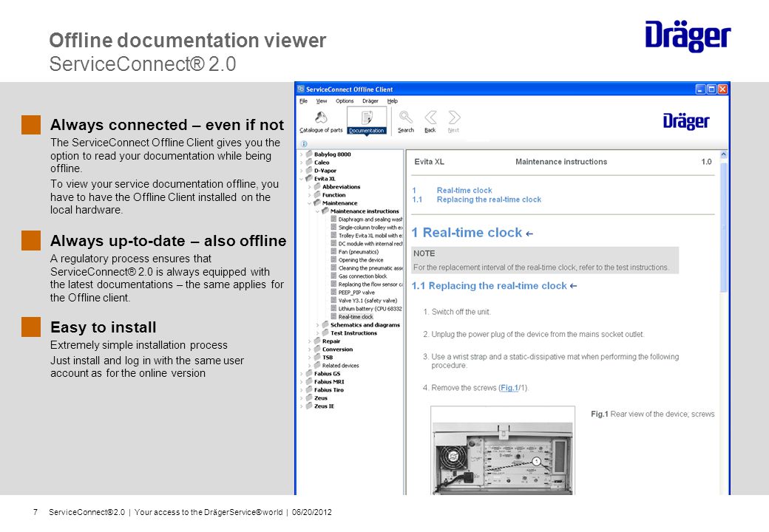This screenshot has width=769, height=532.
Task: Click the document scrollbar up arrow
Action: point(723,154)
